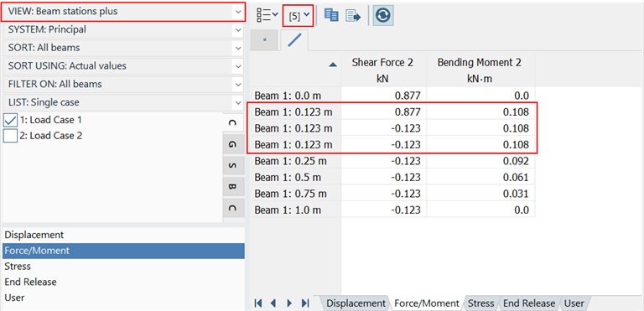Switch to the node results tab
Viewport: 644px width, 311px height.
[264, 40]
